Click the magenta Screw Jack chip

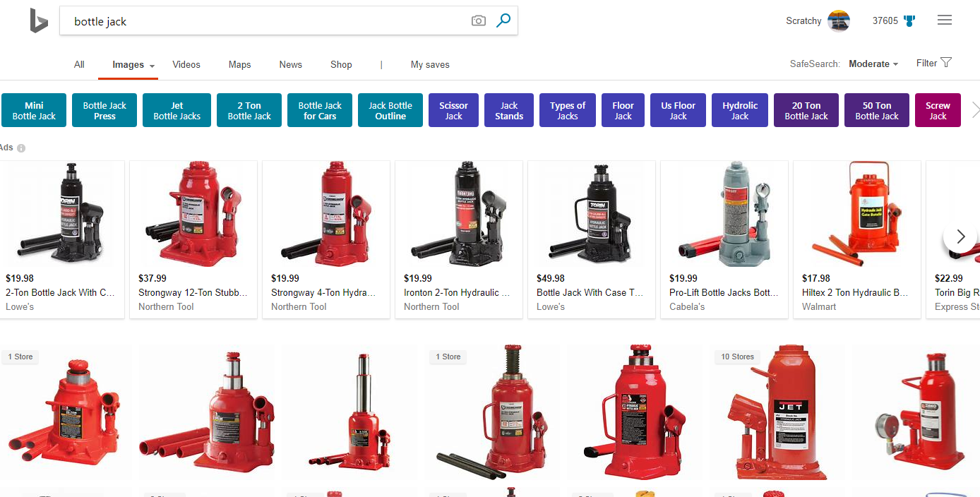coord(937,111)
